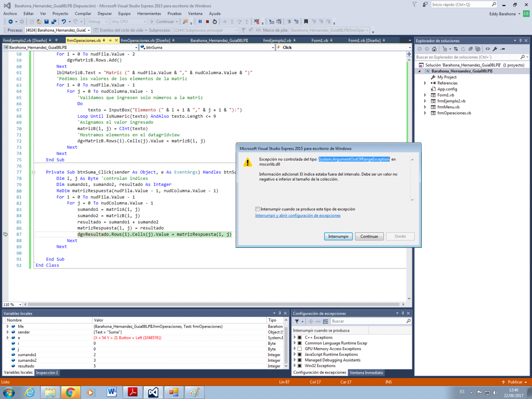The height and width of the screenshot is (399, 532).
Task: Check 'Interrumpir cuando se produce este tipo de excepción'
Action: pyautogui.click(x=257, y=209)
